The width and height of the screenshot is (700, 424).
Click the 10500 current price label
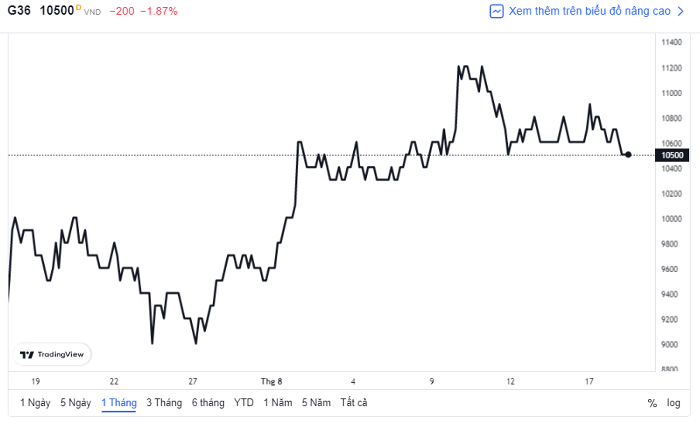[x=672, y=155]
